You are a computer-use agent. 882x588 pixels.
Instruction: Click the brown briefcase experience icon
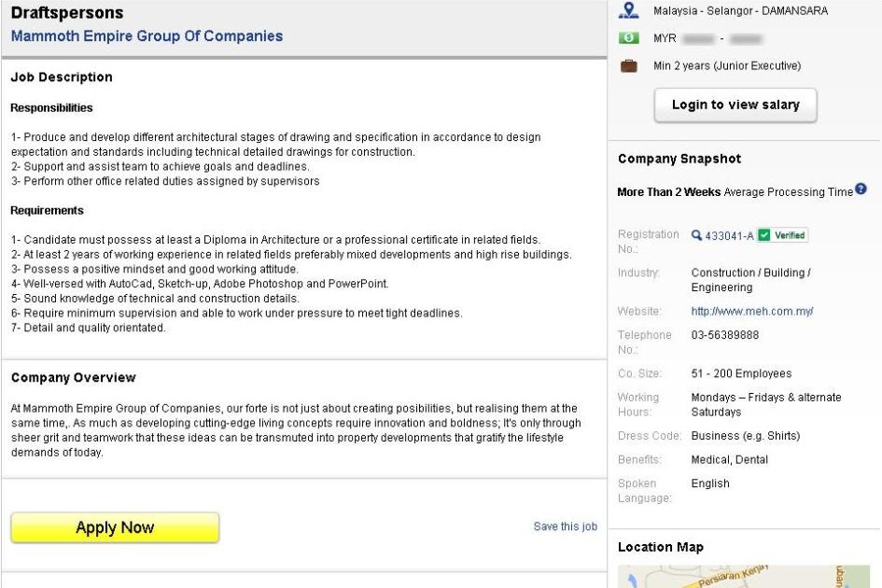pyautogui.click(x=629, y=66)
